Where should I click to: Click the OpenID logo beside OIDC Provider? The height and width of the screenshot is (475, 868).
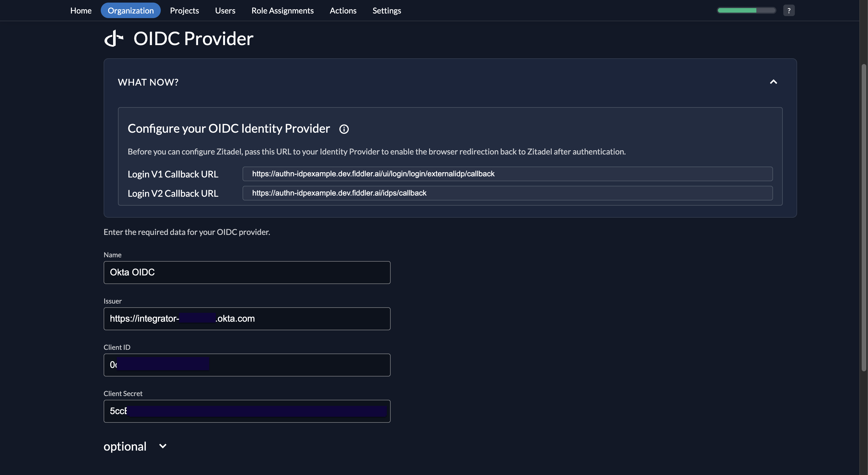(x=114, y=38)
